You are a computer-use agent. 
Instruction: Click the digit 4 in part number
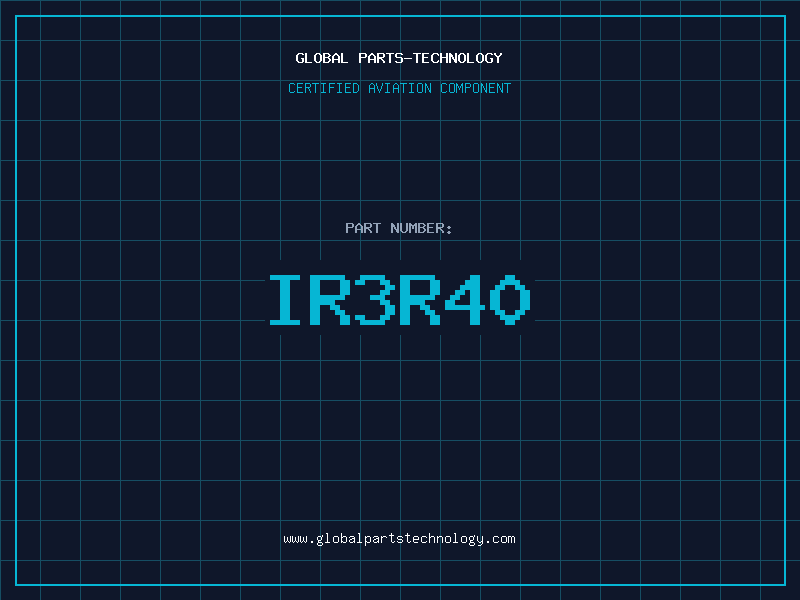(465, 299)
